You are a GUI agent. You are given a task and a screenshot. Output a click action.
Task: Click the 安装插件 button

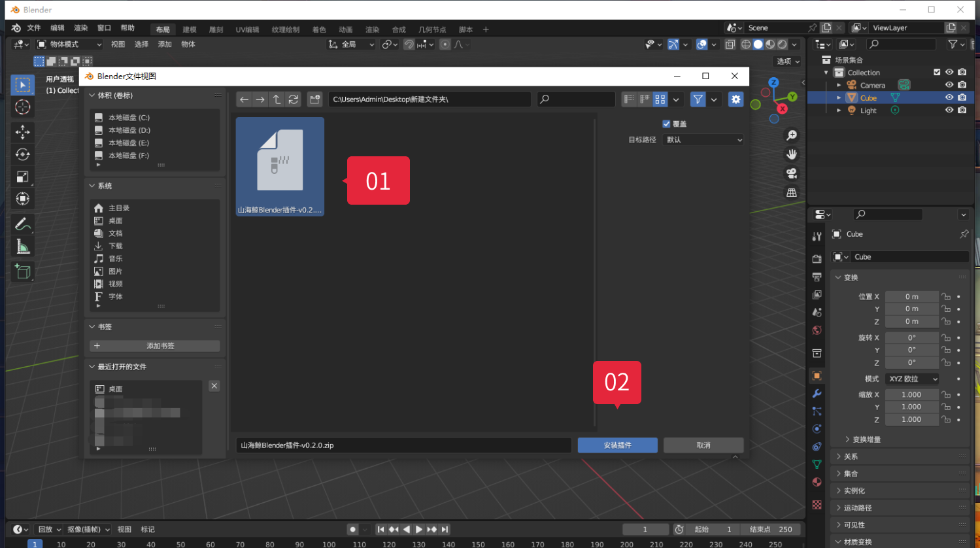617,445
